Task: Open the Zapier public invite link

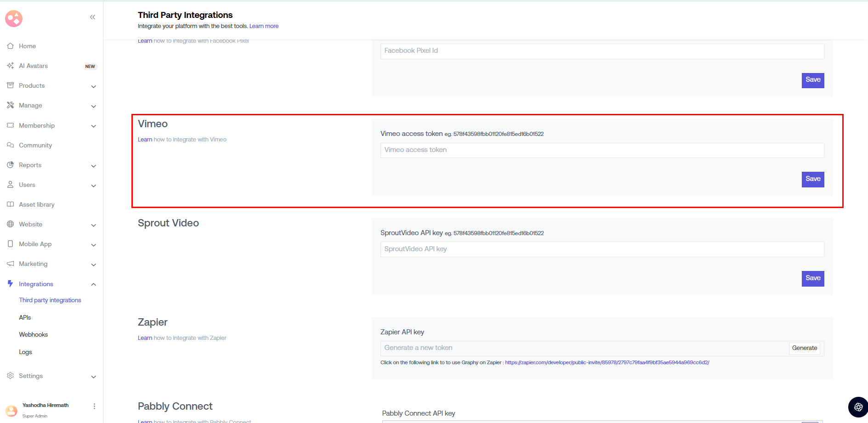Action: (x=607, y=362)
